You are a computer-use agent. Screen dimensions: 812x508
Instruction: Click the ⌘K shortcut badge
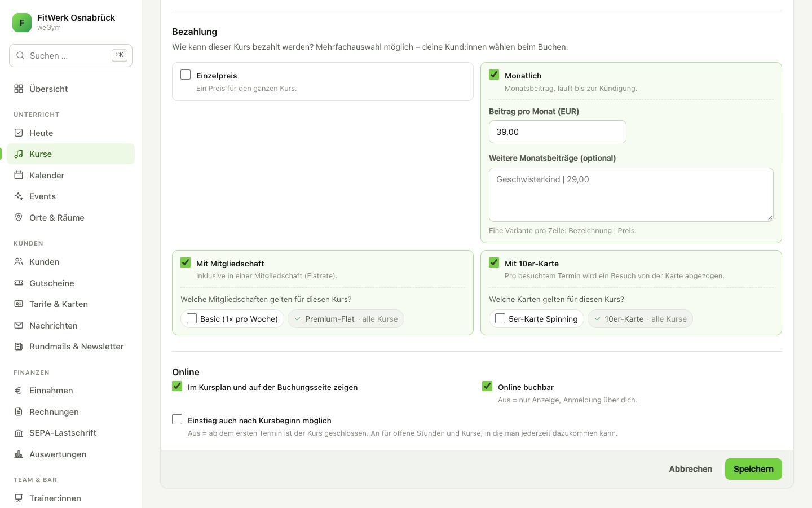pos(120,55)
